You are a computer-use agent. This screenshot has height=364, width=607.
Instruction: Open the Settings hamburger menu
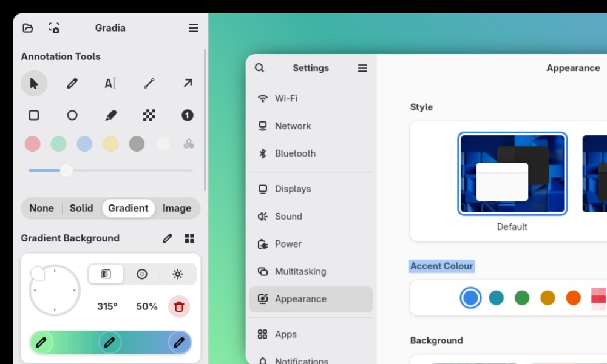[x=362, y=68]
